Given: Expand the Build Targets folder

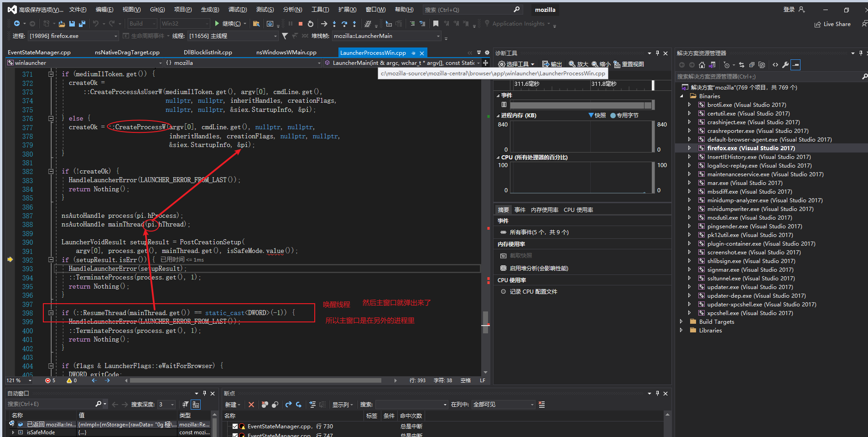Looking at the screenshot, I should (x=681, y=322).
